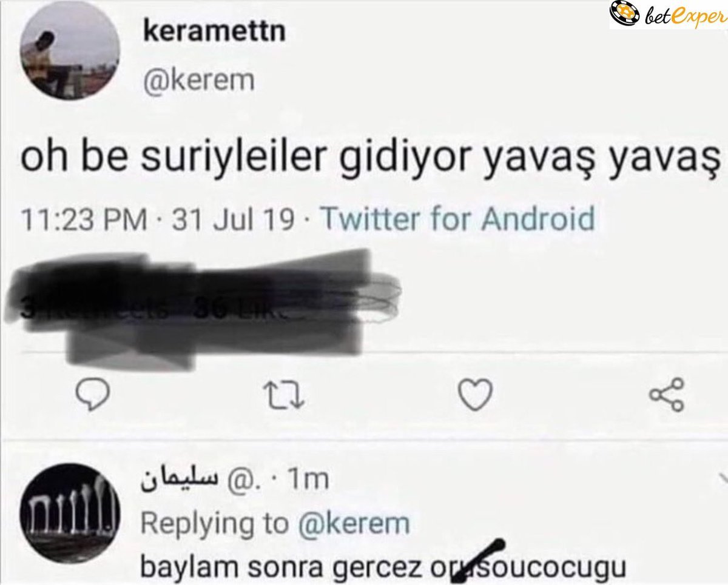Screen dimensions: 728x585
Task: Click the 11:23 PM timestamp
Action: pos(84,219)
